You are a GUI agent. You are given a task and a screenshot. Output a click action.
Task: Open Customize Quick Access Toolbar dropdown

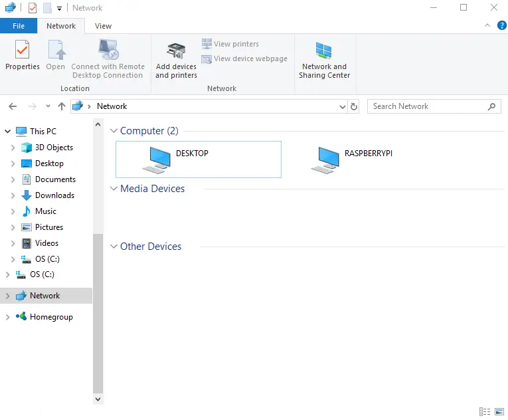(59, 9)
